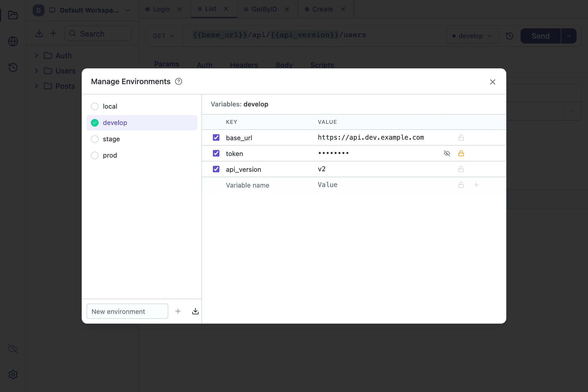This screenshot has height=392, width=588.
Task: Open the history icon in left sidebar
Action: (13, 68)
